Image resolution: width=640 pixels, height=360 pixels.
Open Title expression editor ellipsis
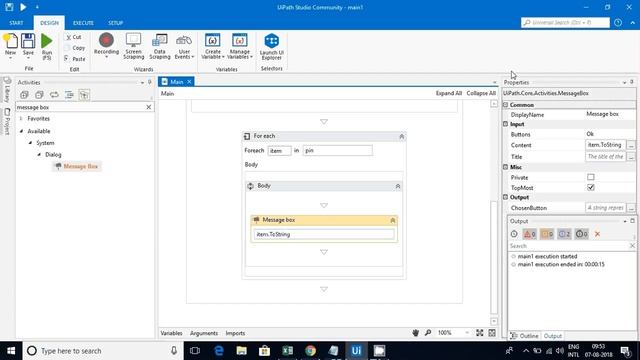point(631,157)
